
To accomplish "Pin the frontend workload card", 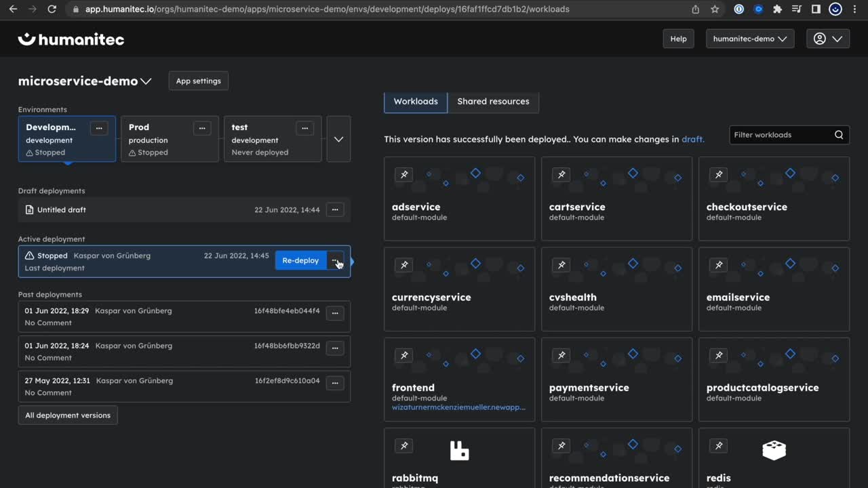I will [x=403, y=355].
